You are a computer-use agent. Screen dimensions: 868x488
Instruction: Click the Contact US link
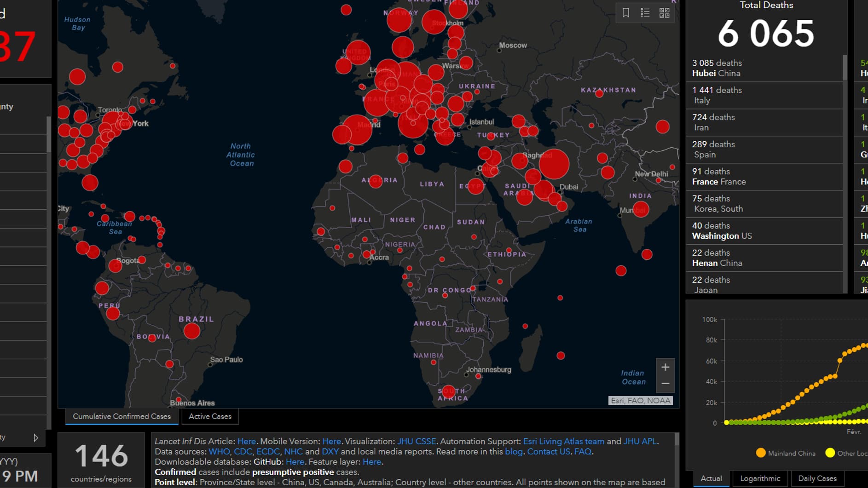[x=548, y=452]
